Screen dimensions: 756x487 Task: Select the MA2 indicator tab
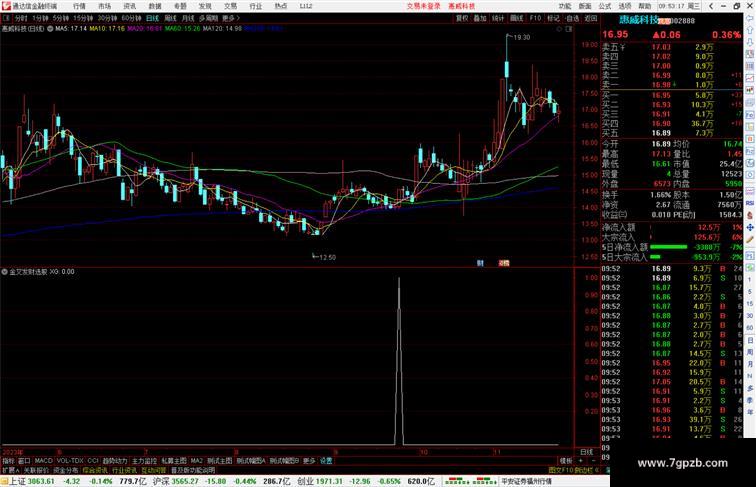pos(197,461)
